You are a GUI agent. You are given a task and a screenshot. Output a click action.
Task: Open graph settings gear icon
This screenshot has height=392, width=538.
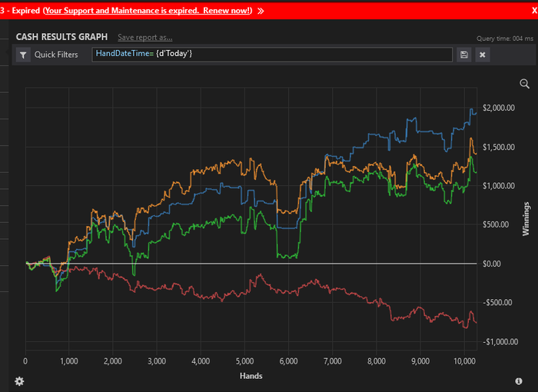pos(19,381)
